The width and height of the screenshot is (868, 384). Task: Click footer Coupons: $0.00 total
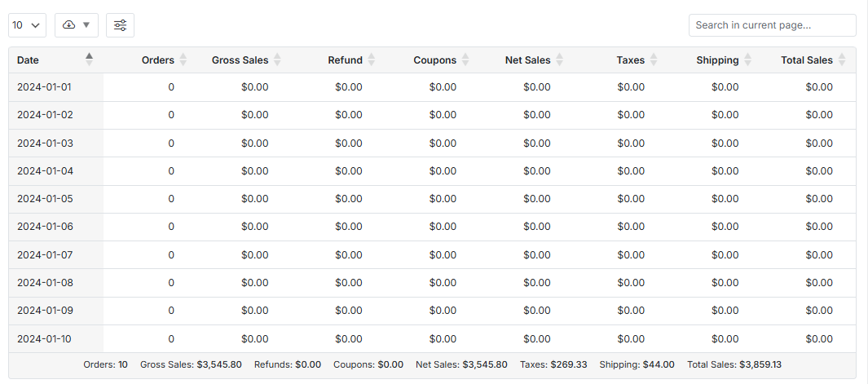pos(368,364)
